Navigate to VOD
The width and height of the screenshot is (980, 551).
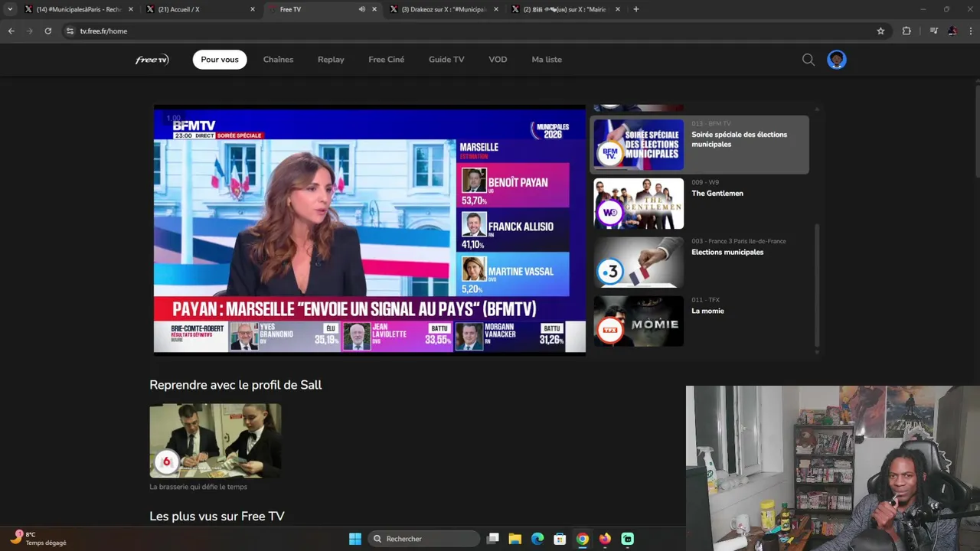[x=498, y=60]
